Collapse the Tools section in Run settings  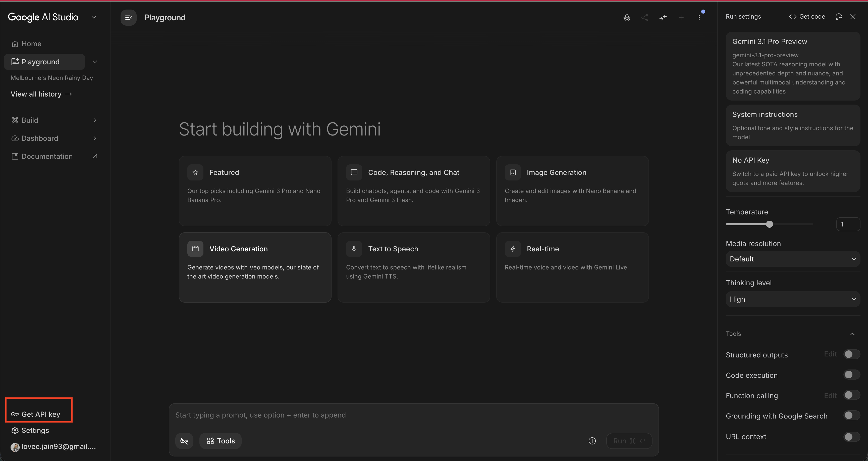[x=852, y=334]
